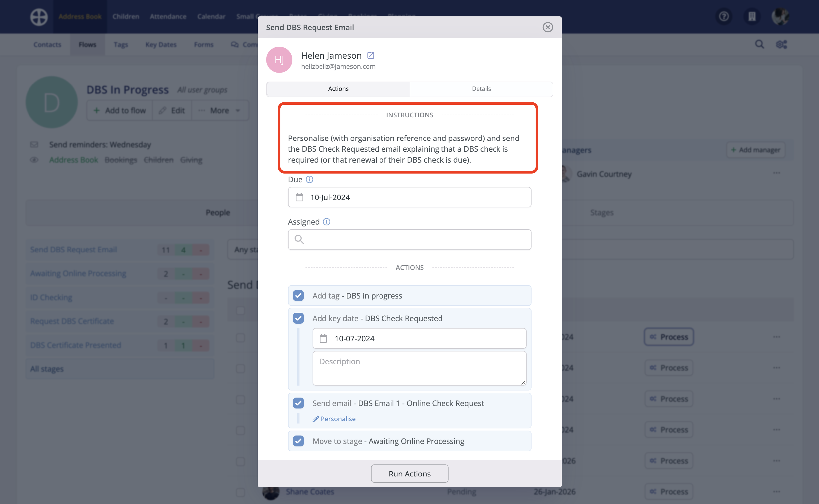Click the Due date field showing 10-Jul-2024

(x=410, y=197)
